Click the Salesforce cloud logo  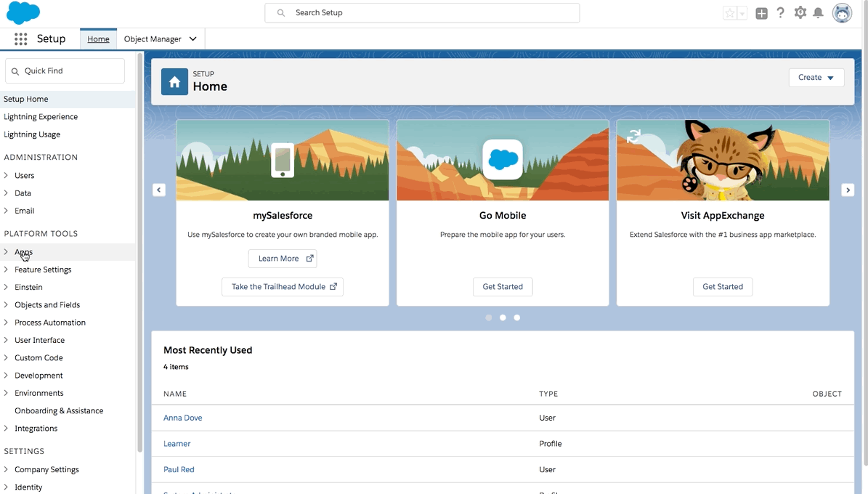coord(23,13)
